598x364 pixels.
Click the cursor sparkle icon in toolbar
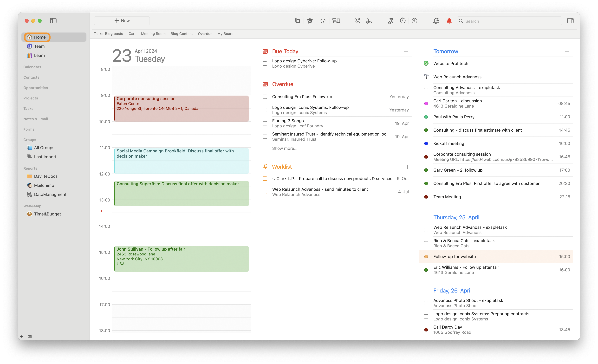point(323,21)
